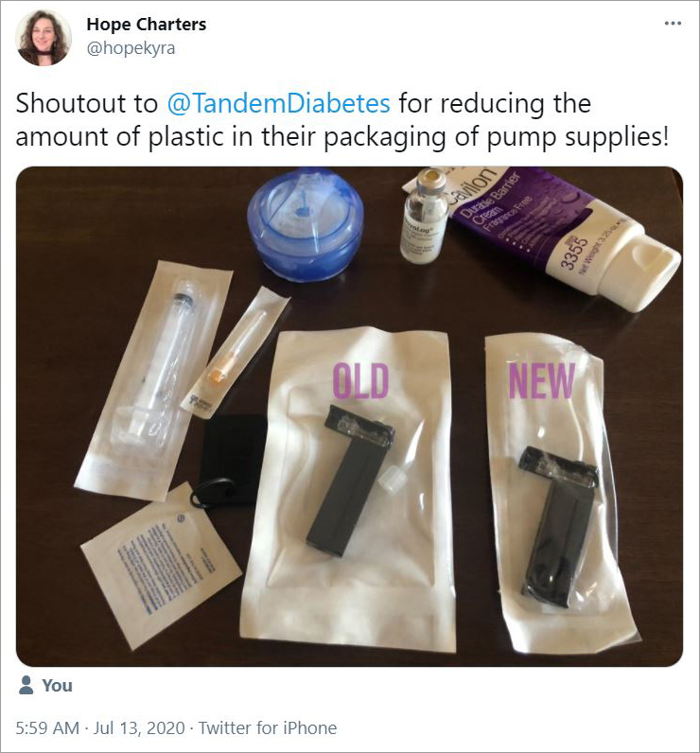Open the @TandemDiabetes mention

[278, 103]
